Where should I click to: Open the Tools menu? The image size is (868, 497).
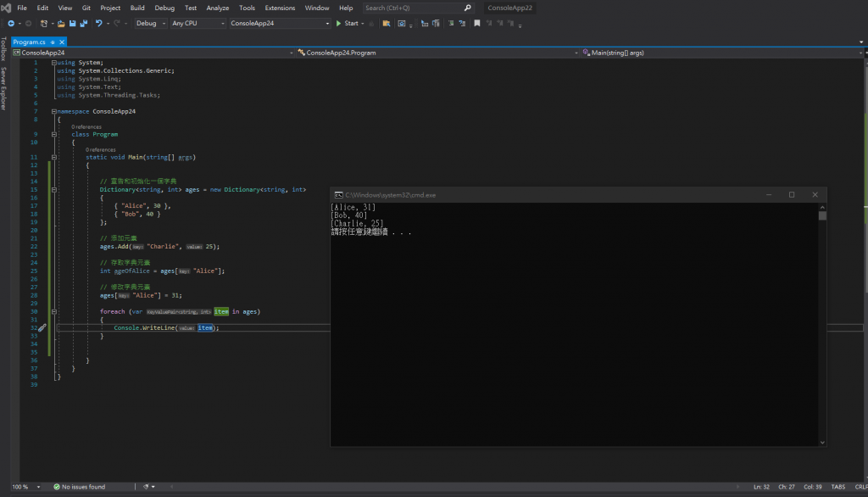pos(247,8)
